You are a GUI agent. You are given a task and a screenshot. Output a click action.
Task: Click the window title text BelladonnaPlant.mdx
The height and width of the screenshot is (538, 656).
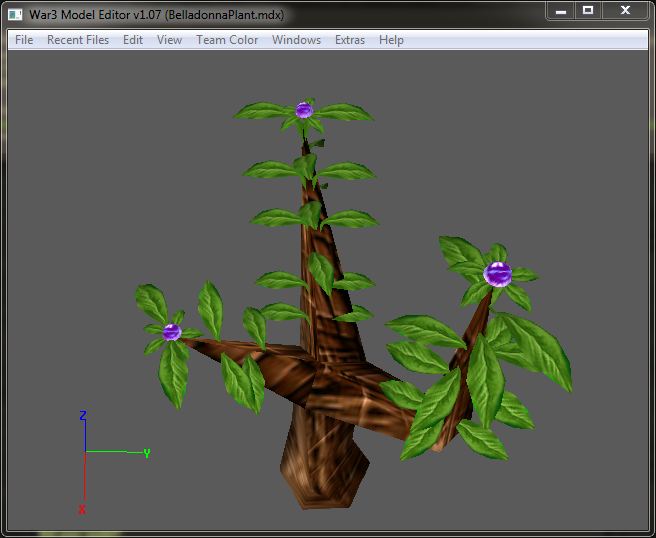point(224,15)
